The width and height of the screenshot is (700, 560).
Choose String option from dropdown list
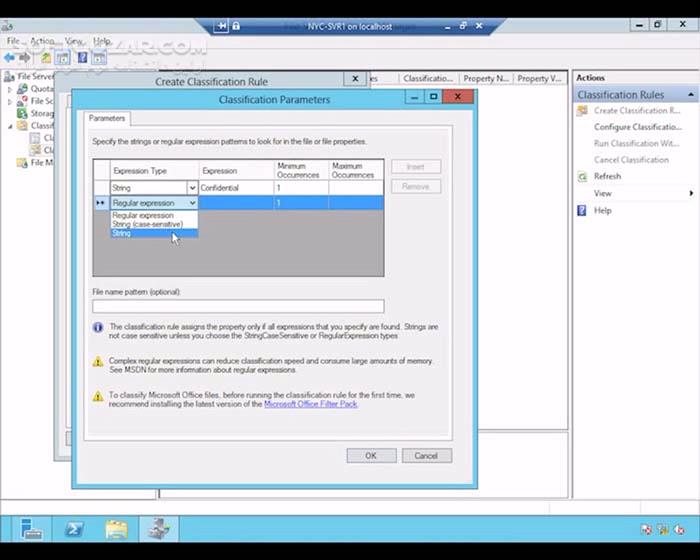(x=154, y=234)
